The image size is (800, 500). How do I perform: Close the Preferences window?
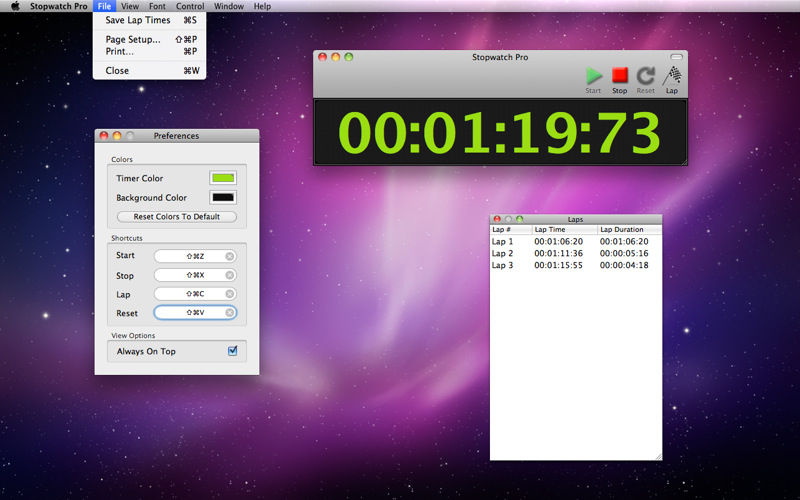(104, 136)
